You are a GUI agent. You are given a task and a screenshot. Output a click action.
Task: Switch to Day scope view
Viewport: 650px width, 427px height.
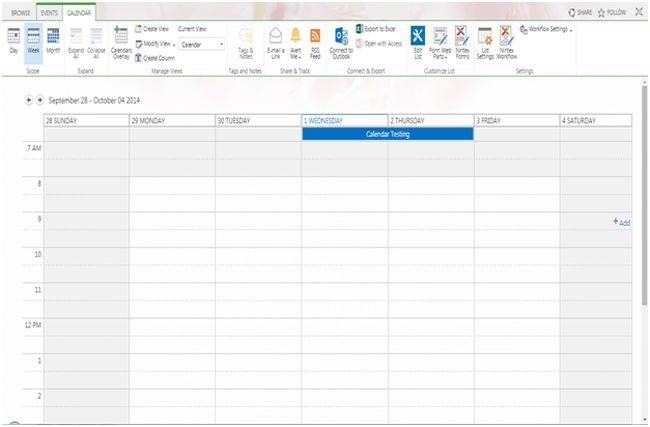[13, 41]
